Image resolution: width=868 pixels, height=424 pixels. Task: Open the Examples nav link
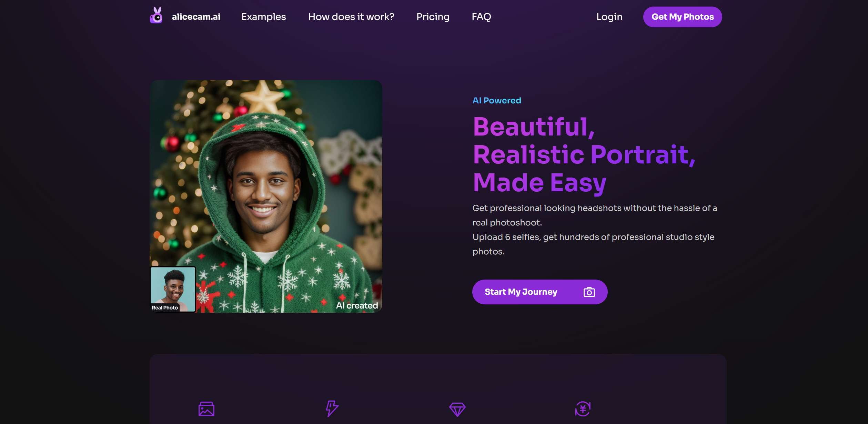[x=263, y=17]
